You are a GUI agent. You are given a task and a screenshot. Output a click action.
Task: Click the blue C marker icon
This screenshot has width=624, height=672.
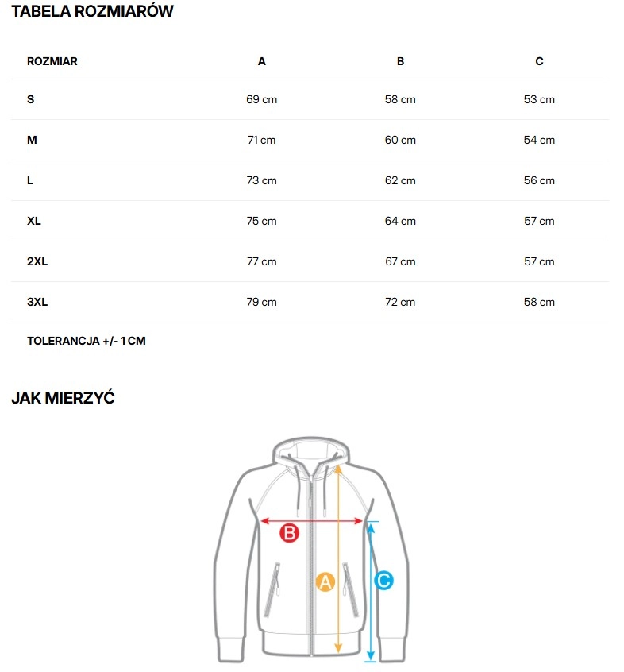pyautogui.click(x=383, y=581)
